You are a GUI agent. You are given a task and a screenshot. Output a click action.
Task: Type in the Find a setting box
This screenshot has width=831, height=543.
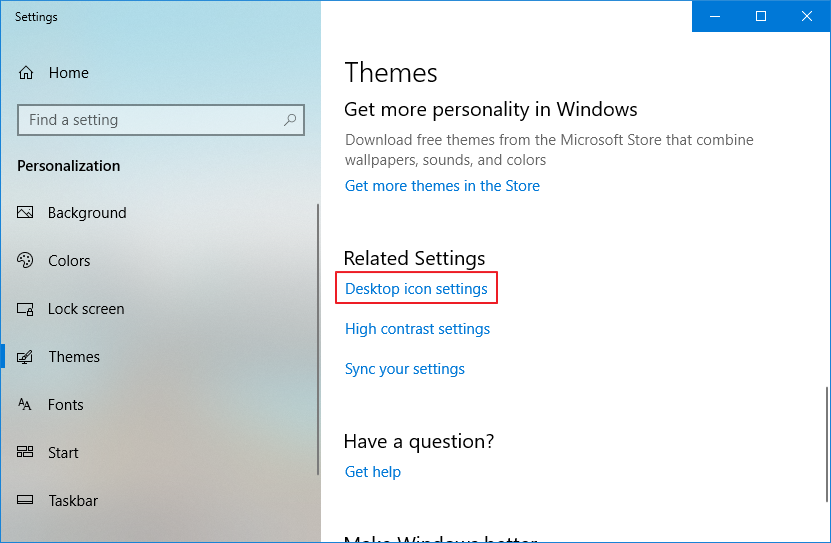pos(150,120)
